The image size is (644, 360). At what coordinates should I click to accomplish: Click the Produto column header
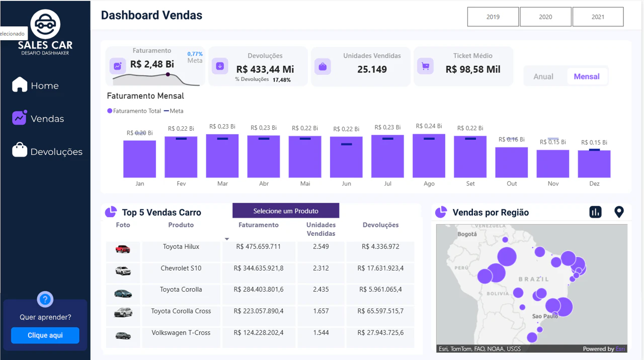coord(181,225)
